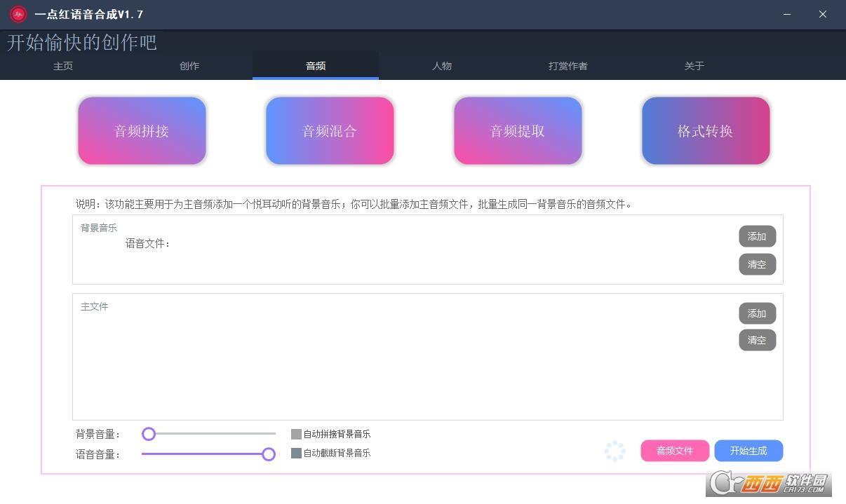846x504 pixels.
Task: Click the 语音音量 slider handle
Action: click(x=269, y=454)
